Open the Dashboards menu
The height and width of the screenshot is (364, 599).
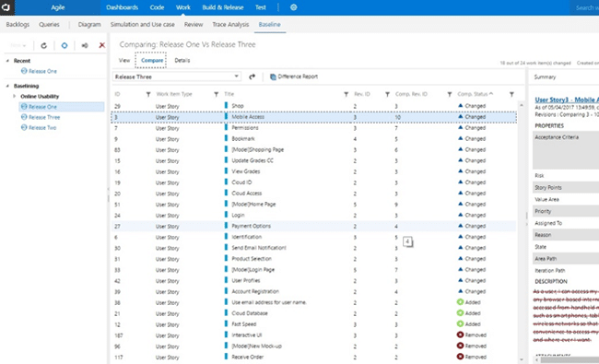[x=122, y=7]
